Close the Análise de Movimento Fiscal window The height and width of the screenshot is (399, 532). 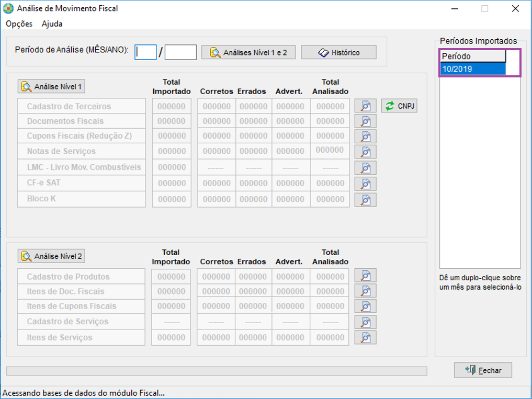point(515,8)
